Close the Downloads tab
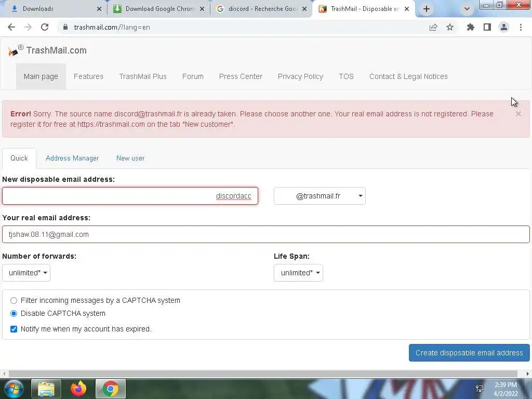This screenshot has width=532, height=399. pos(99,9)
